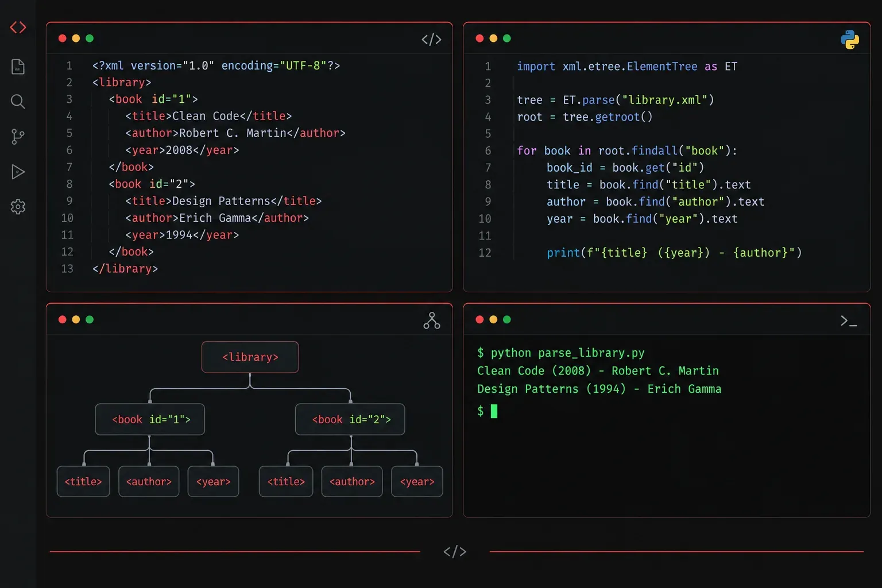Click the XML declaration line with UTF-8 encoding
The image size is (882, 588).
click(216, 65)
